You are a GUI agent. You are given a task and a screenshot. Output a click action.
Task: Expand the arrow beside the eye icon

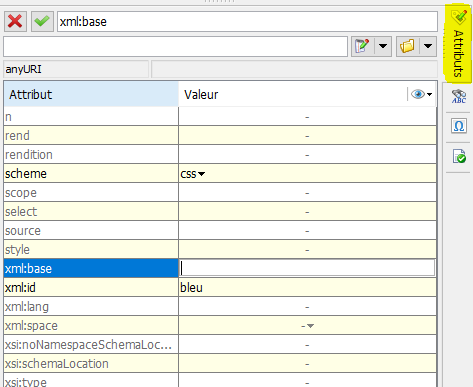pos(430,95)
